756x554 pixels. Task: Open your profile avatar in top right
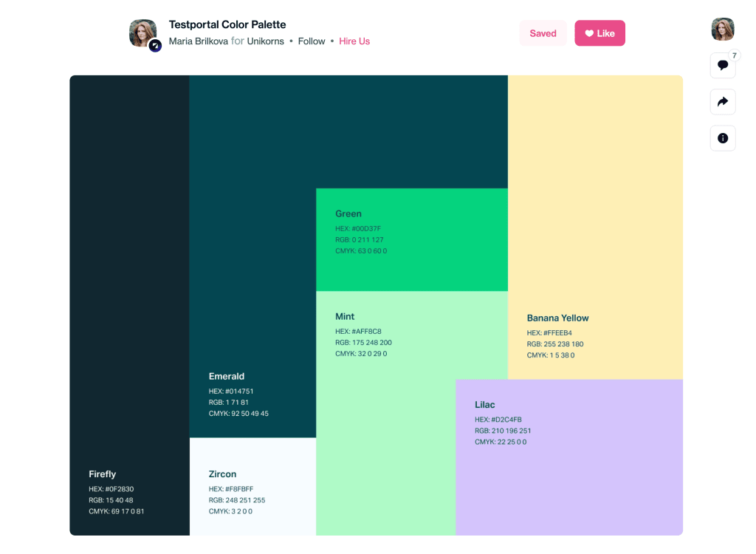(723, 29)
